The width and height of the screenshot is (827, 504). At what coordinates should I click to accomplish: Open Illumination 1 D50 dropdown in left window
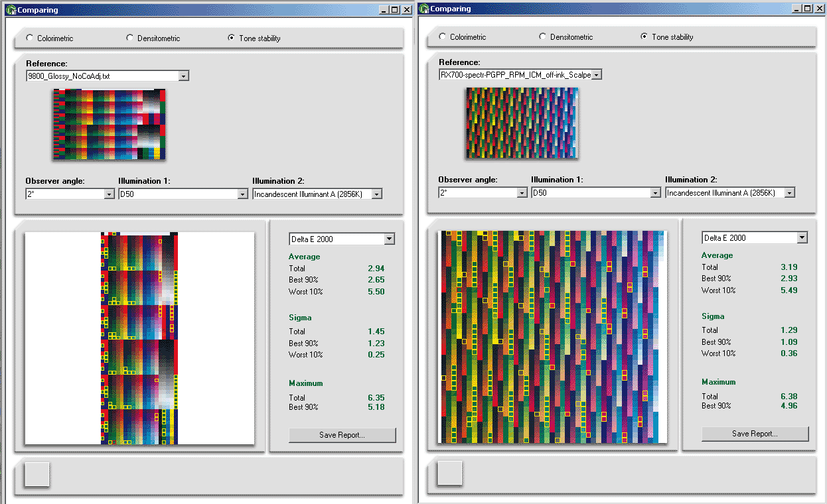183,194
